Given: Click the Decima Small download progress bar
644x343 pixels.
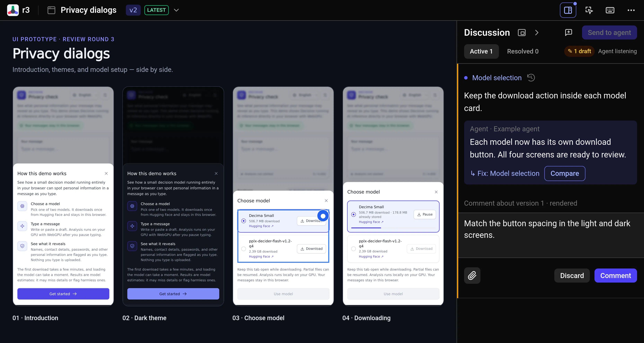Looking at the screenshot, I should click(x=393, y=228).
